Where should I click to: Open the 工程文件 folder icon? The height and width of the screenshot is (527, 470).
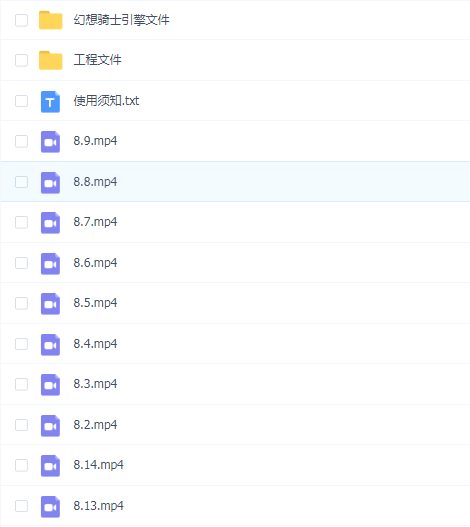tap(50, 60)
